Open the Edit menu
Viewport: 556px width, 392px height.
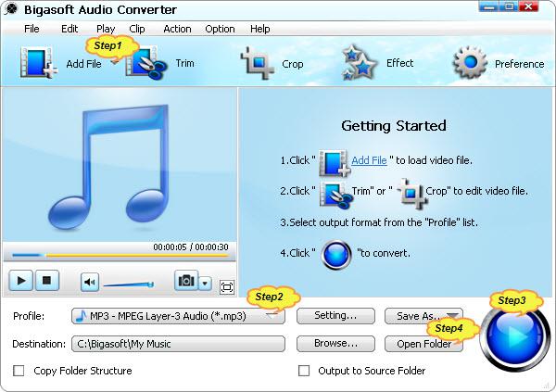coord(69,29)
